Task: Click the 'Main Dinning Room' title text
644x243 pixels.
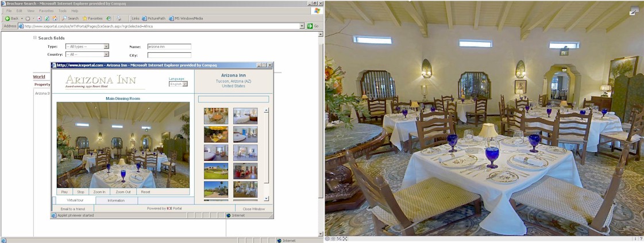Action: click(123, 98)
